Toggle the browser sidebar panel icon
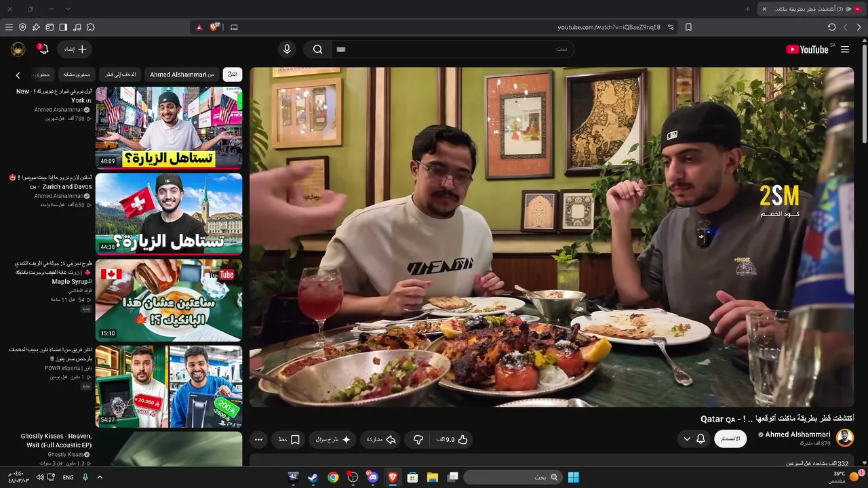 63,27
